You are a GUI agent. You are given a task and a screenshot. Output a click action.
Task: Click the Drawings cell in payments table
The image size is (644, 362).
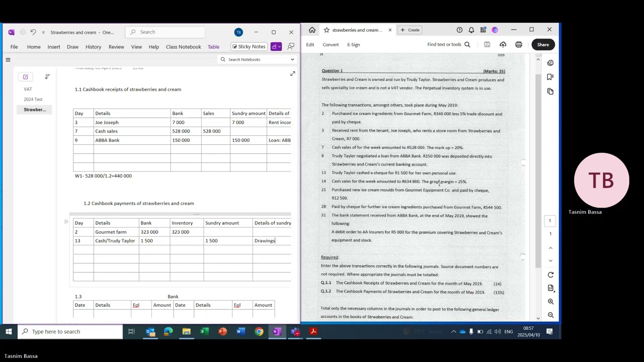[x=272, y=241]
